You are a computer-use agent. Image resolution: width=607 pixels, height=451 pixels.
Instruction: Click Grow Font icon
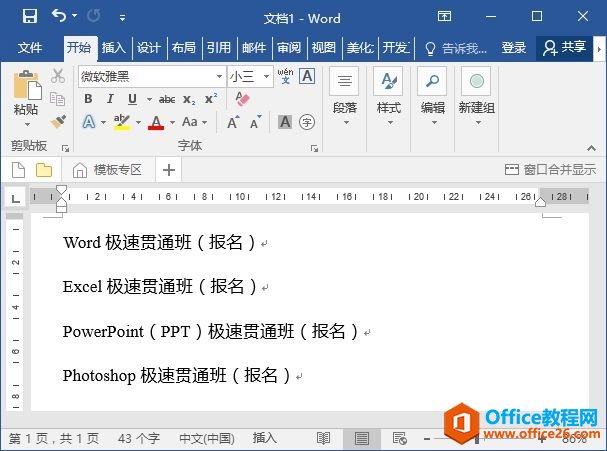[233, 122]
